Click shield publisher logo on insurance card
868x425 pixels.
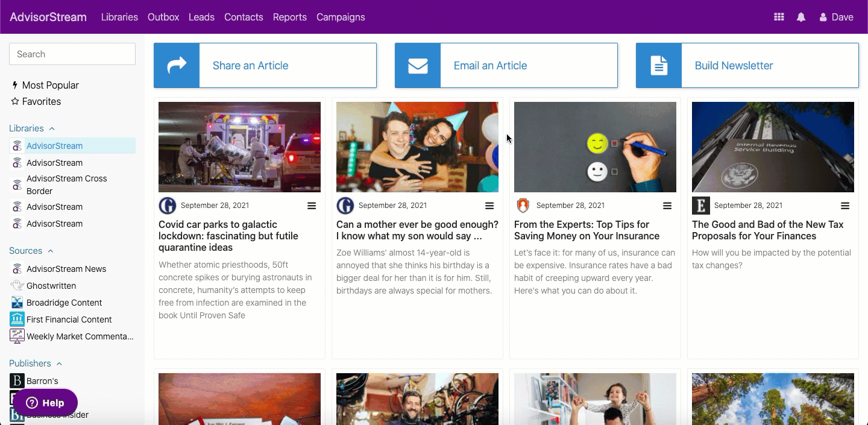click(523, 206)
